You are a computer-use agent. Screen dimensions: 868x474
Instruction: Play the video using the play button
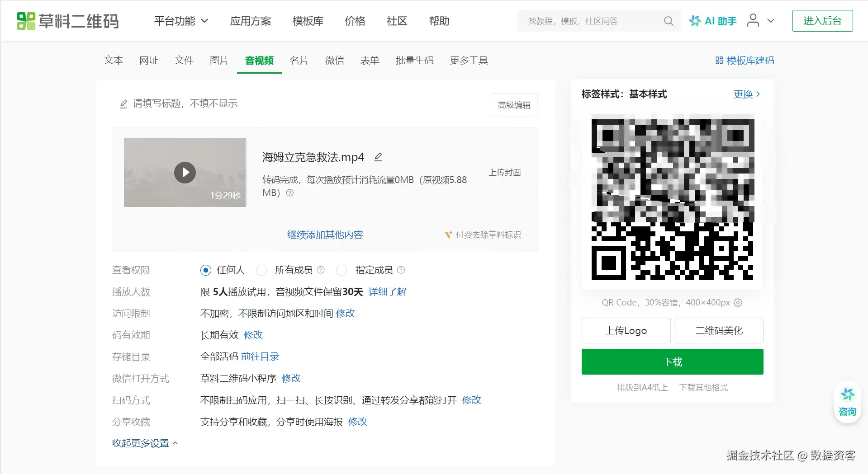pos(185,173)
